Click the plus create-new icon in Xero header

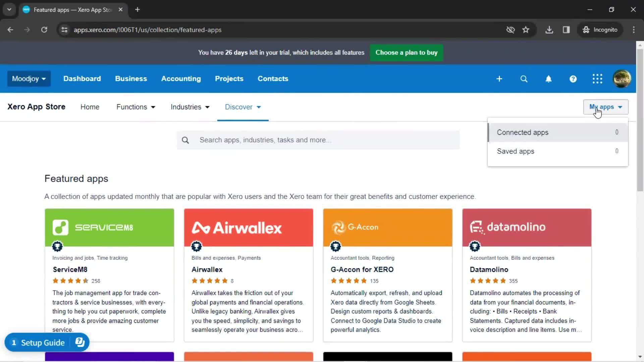click(x=499, y=79)
